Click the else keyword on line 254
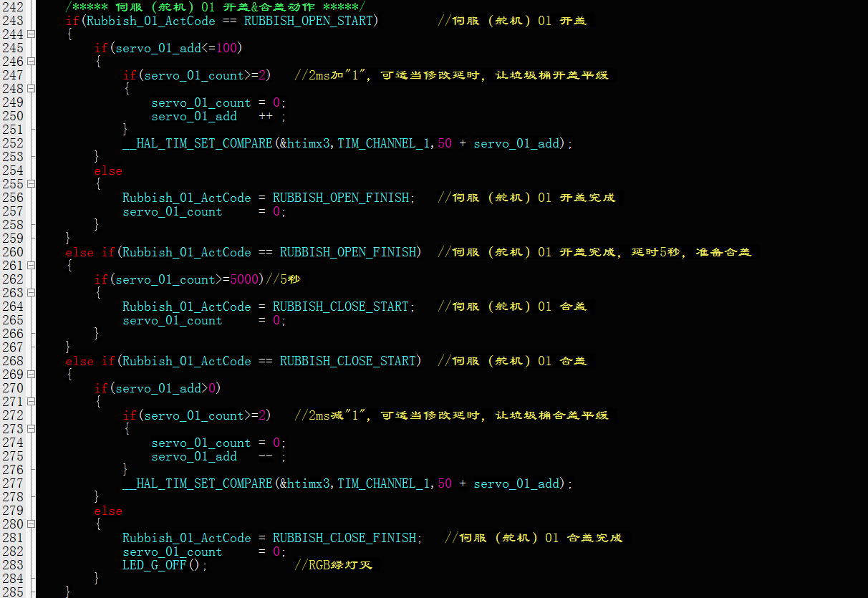This screenshot has height=598, width=868. 108,170
